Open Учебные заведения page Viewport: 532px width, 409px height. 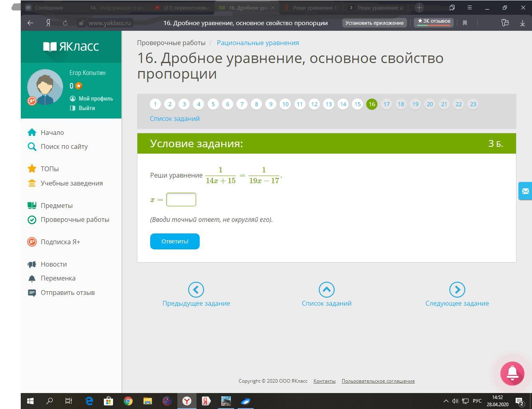pyautogui.click(x=72, y=183)
